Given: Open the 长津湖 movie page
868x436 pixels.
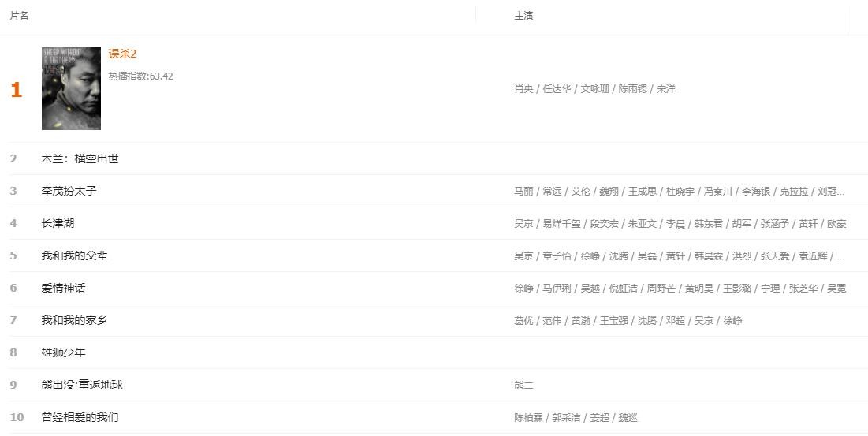Looking at the screenshot, I should 58,223.
